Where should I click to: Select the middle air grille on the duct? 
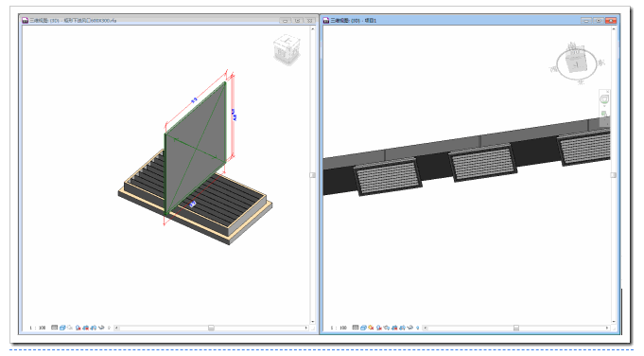click(x=482, y=163)
